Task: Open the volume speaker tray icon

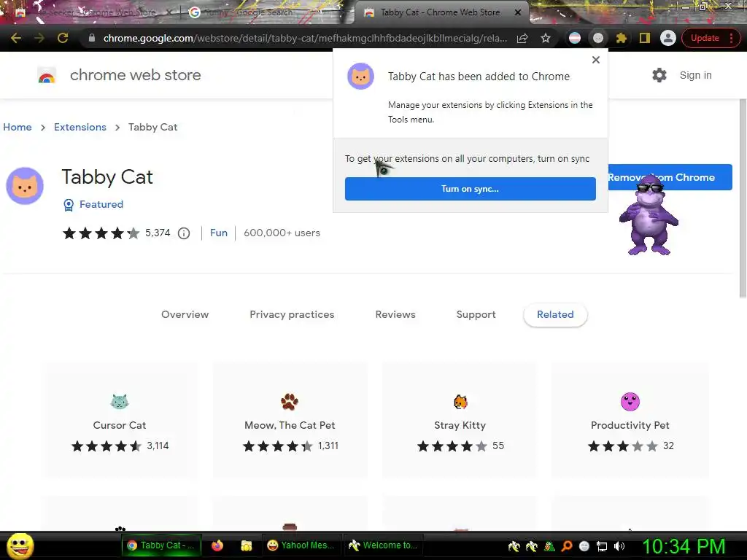Action: click(x=619, y=546)
